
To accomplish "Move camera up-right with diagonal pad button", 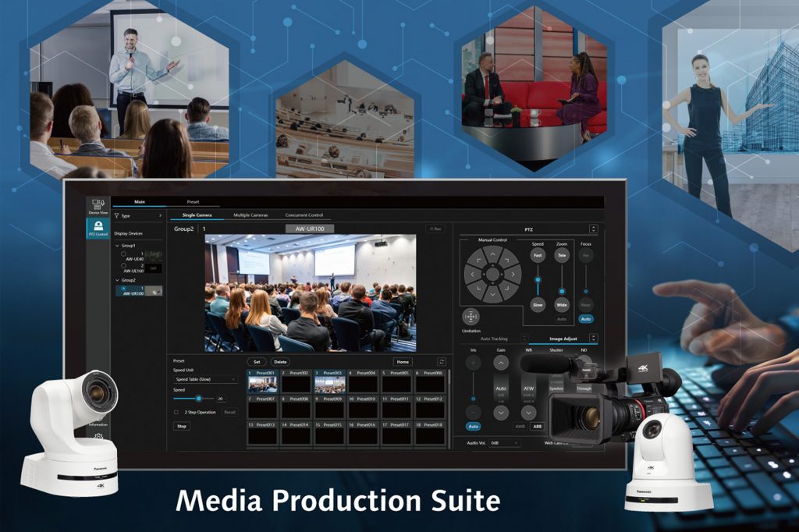I will point(506,260).
